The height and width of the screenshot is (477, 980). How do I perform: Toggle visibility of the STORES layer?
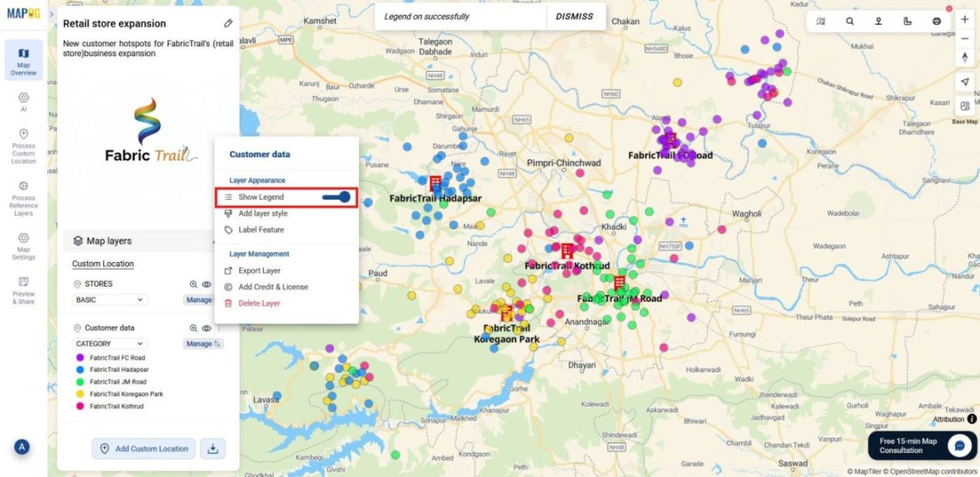coord(206,284)
